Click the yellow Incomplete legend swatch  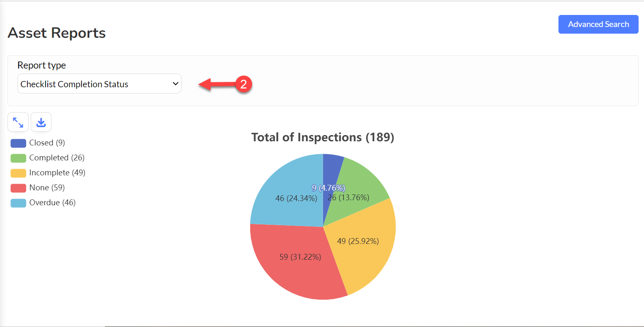click(18, 173)
